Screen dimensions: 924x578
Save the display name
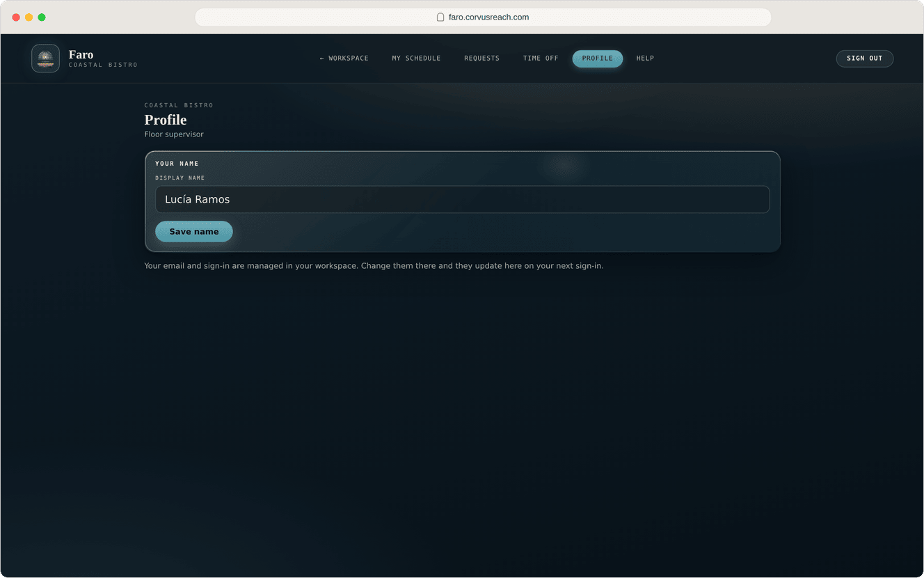click(x=194, y=232)
